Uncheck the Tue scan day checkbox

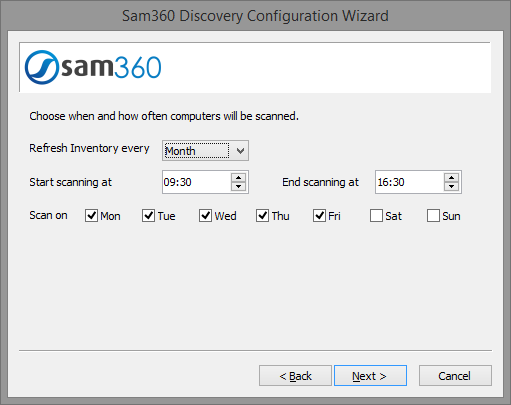point(148,216)
